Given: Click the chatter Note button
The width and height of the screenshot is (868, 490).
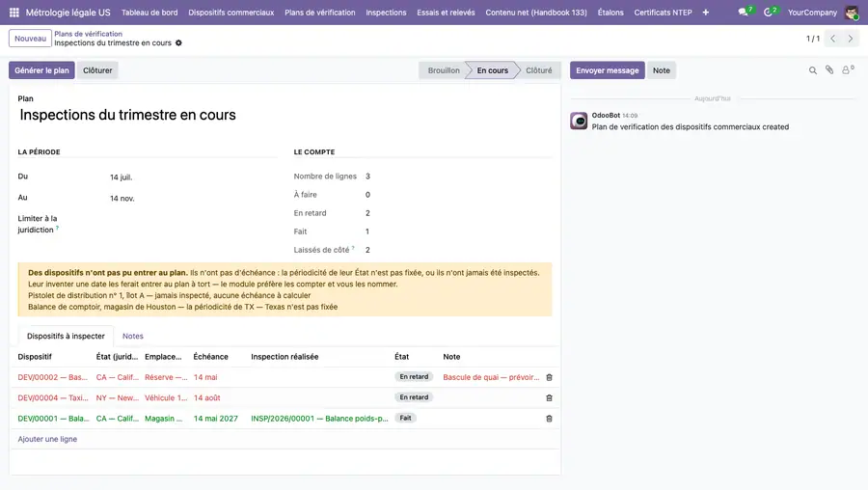Looking at the screenshot, I should click(x=661, y=70).
